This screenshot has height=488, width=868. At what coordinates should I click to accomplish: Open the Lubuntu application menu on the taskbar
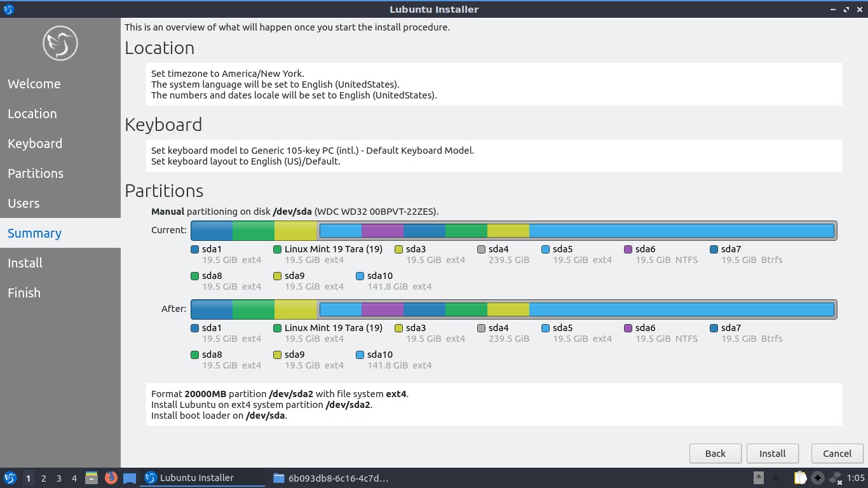pos(10,477)
